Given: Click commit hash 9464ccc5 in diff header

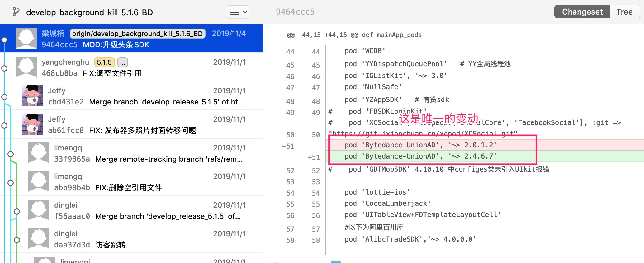Looking at the screenshot, I should pyautogui.click(x=295, y=12).
